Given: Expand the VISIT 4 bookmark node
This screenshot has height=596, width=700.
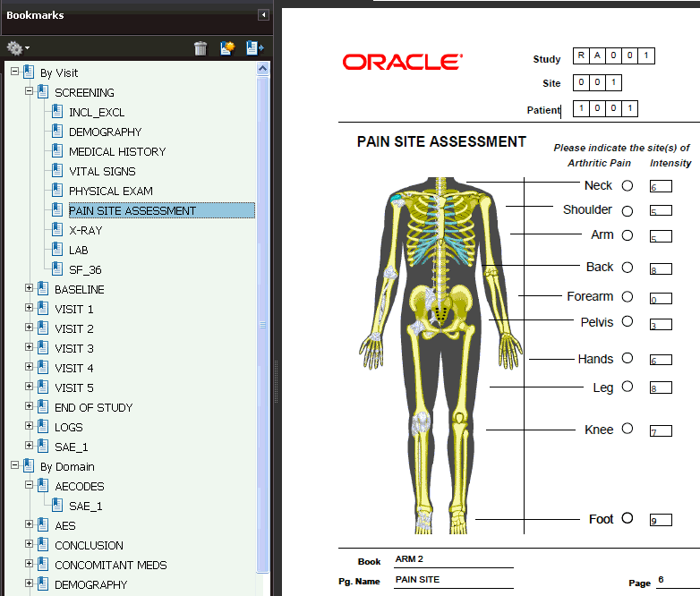Looking at the screenshot, I should 29,367.
